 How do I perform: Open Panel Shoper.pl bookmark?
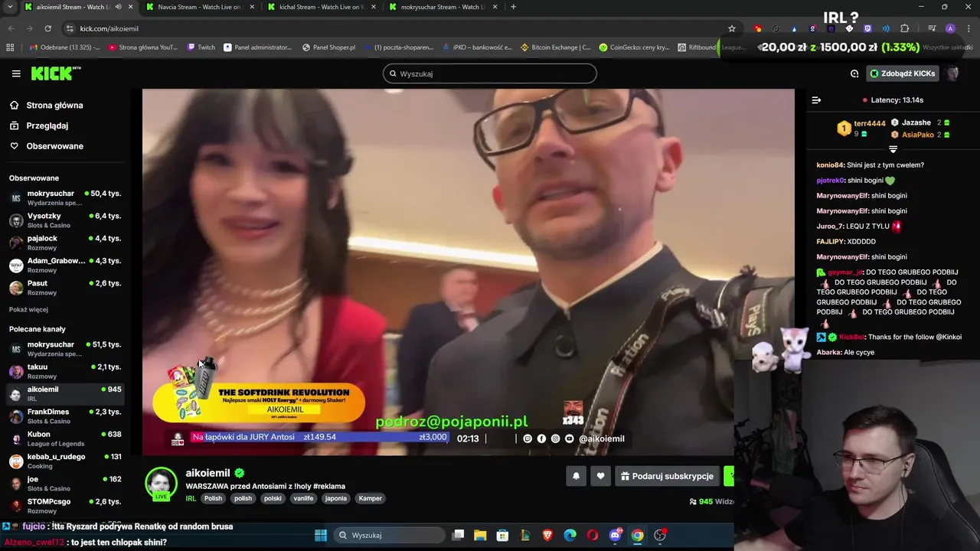point(329,47)
